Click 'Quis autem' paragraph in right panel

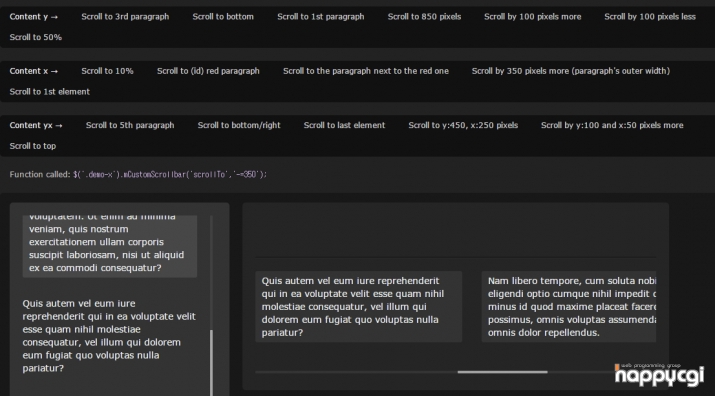point(358,307)
